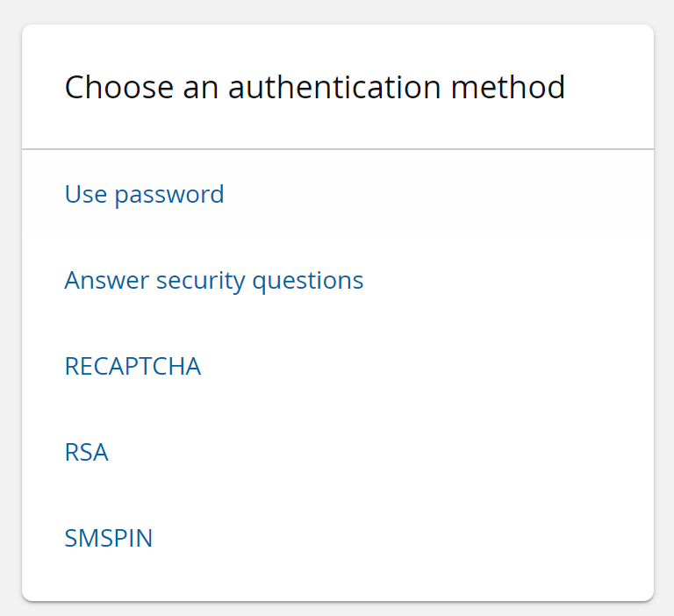
Task: Select the last method in the list, SMSPIN
Action: tap(108, 538)
